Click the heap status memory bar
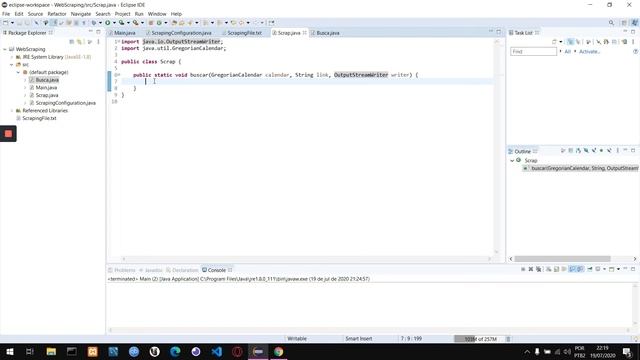 pos(480,339)
